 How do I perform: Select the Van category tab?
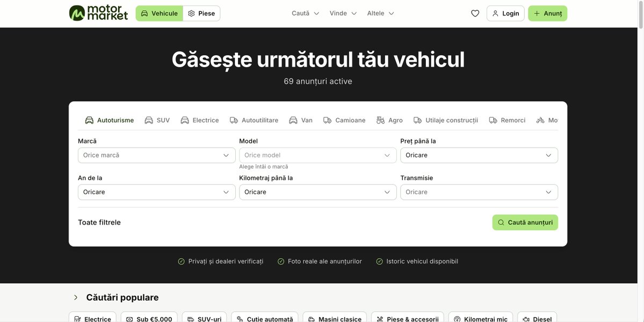pyautogui.click(x=301, y=120)
